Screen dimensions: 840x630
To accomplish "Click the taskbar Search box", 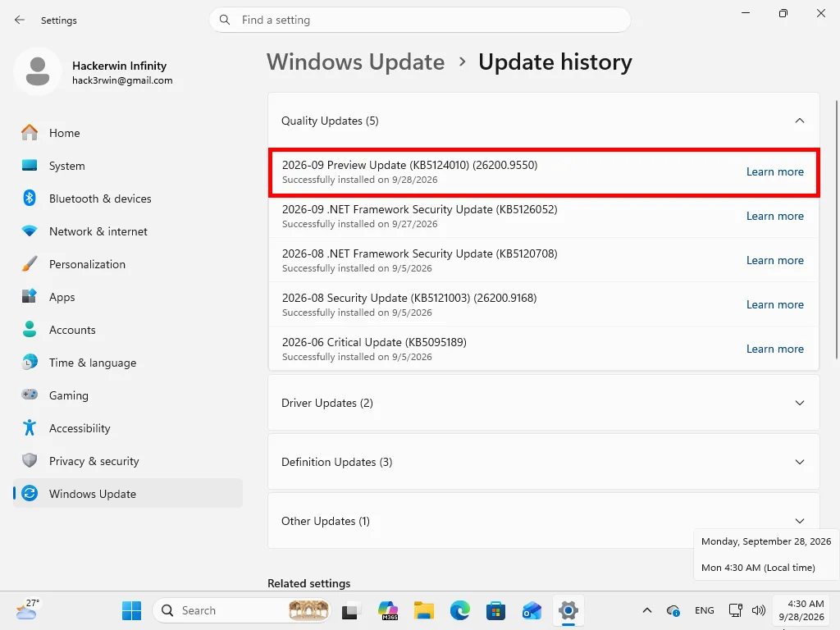I will click(242, 610).
